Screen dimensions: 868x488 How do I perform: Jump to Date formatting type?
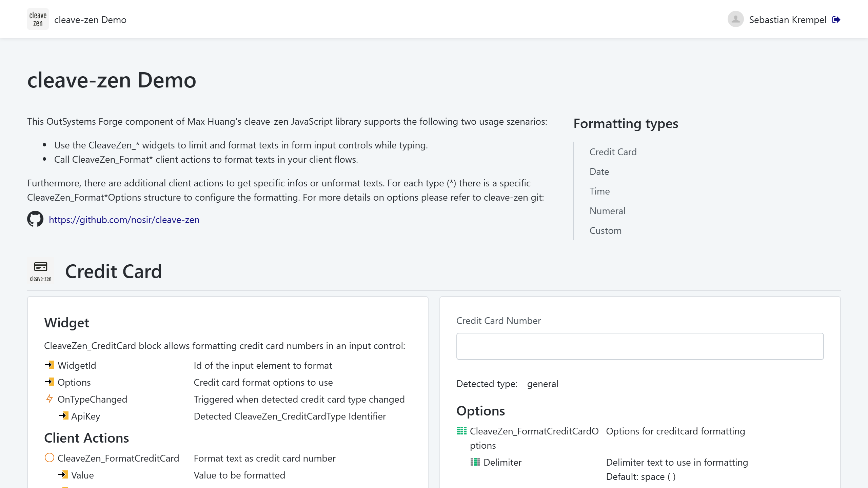[x=599, y=171]
